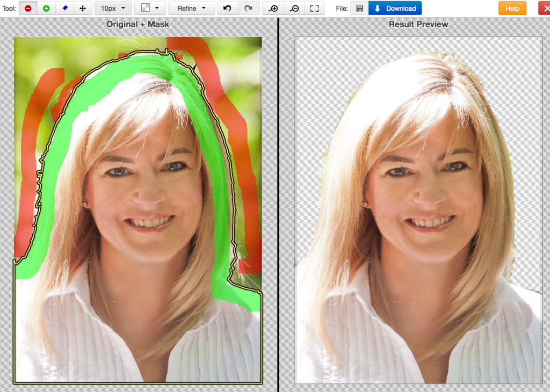Zoom out of the image

294,9
